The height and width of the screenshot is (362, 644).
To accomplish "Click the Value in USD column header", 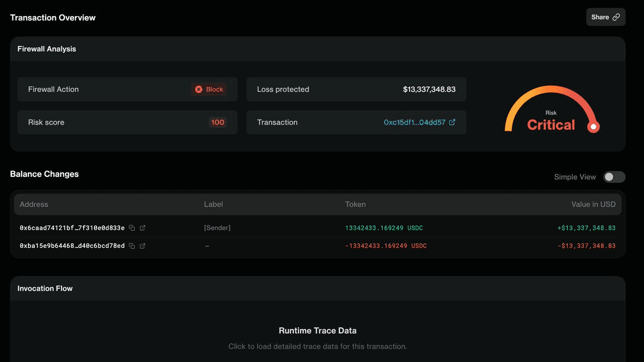I will (x=593, y=204).
